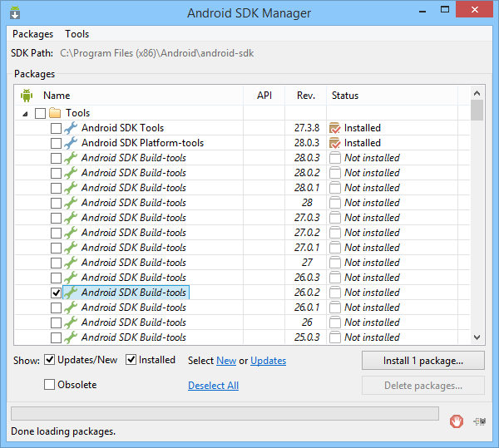This screenshot has height=448, width=499.
Task: Click the green wrench icon of Build-tools 27.0.3
Action: click(71, 218)
